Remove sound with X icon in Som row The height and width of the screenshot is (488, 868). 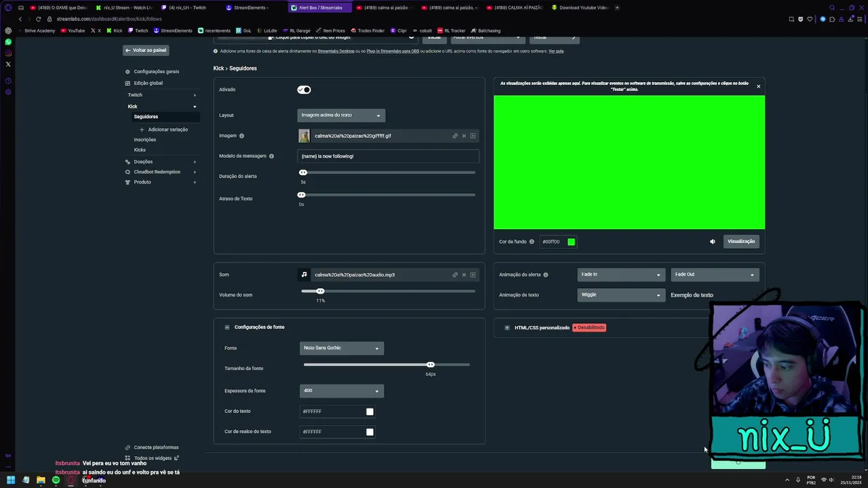point(464,274)
